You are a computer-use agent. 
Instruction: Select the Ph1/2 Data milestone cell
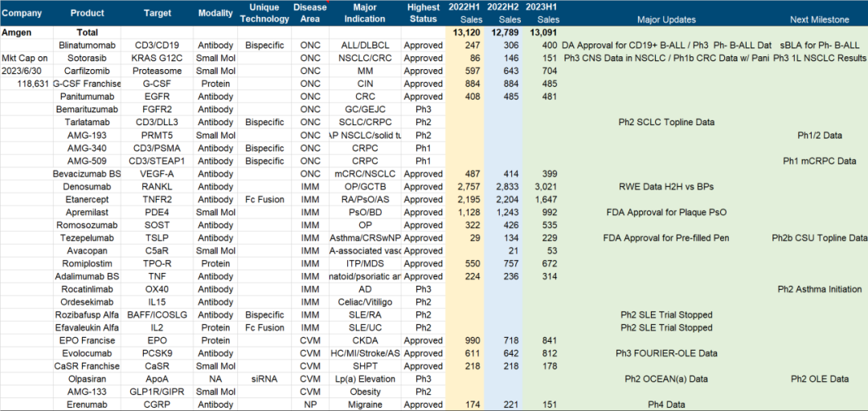(x=820, y=135)
